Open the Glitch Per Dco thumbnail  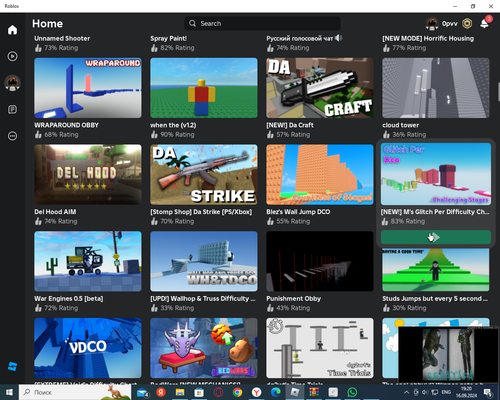coord(436,174)
